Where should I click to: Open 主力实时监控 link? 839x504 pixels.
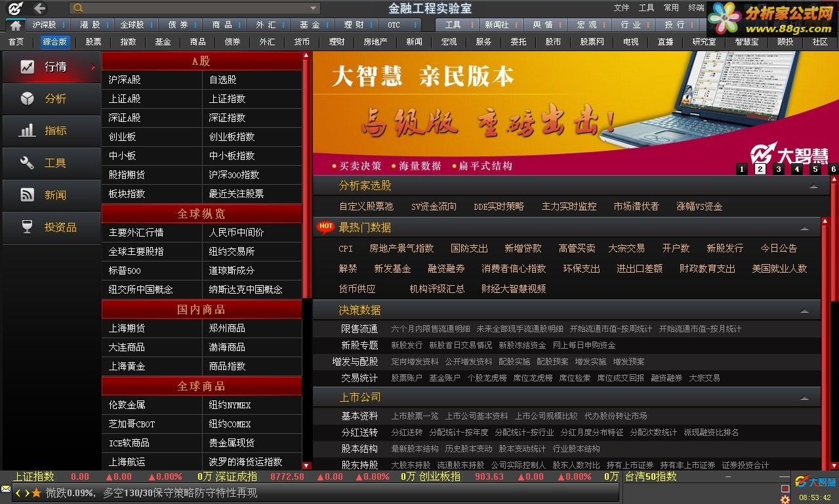coord(569,206)
